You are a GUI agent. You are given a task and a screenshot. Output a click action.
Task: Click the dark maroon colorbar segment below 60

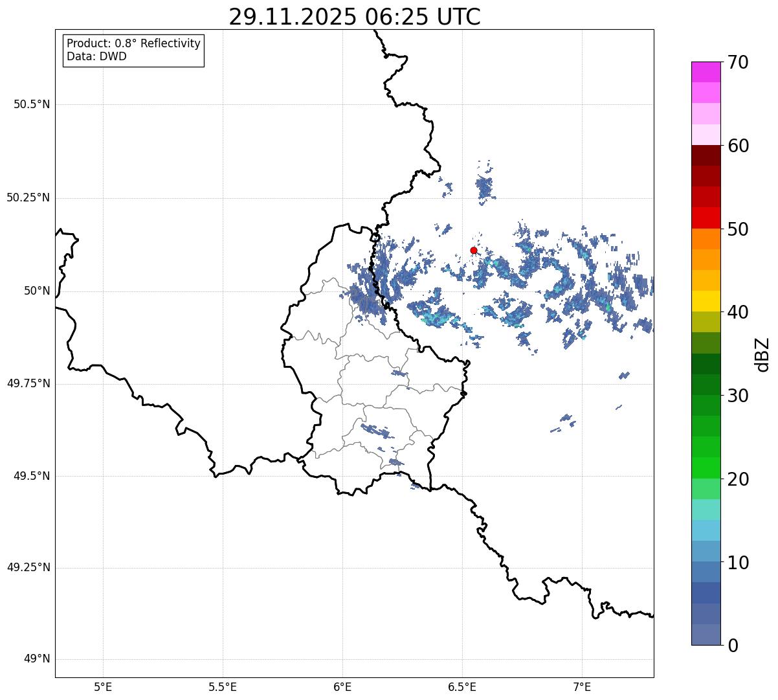(706, 155)
